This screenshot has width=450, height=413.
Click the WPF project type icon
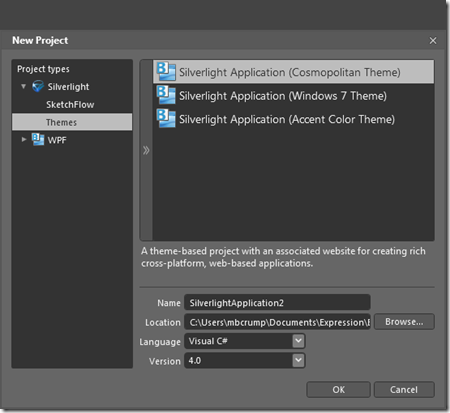click(x=38, y=140)
